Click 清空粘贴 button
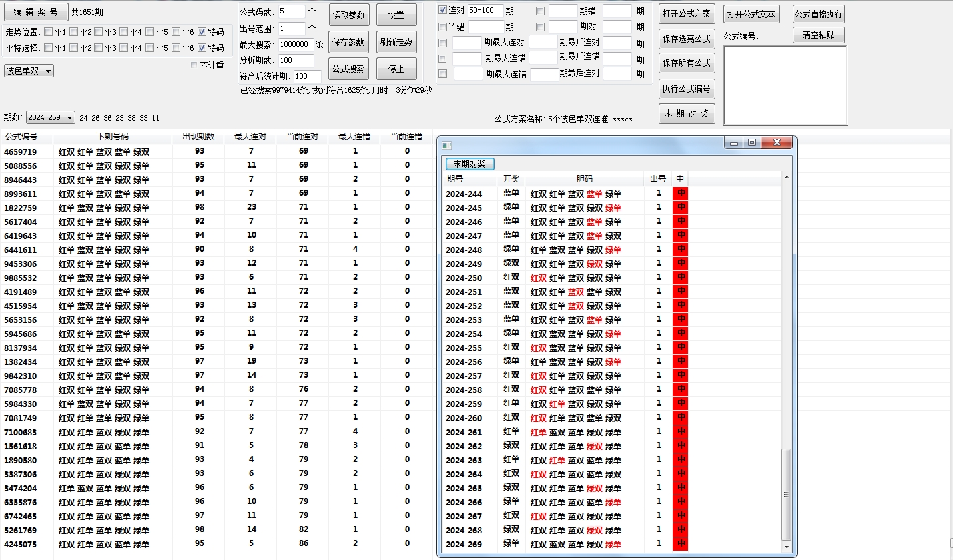 pos(818,35)
